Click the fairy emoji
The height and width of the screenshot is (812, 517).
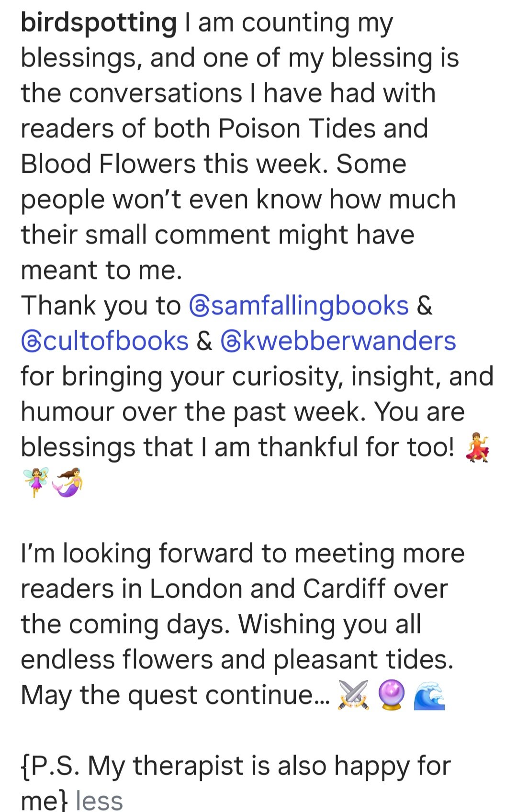click(35, 482)
